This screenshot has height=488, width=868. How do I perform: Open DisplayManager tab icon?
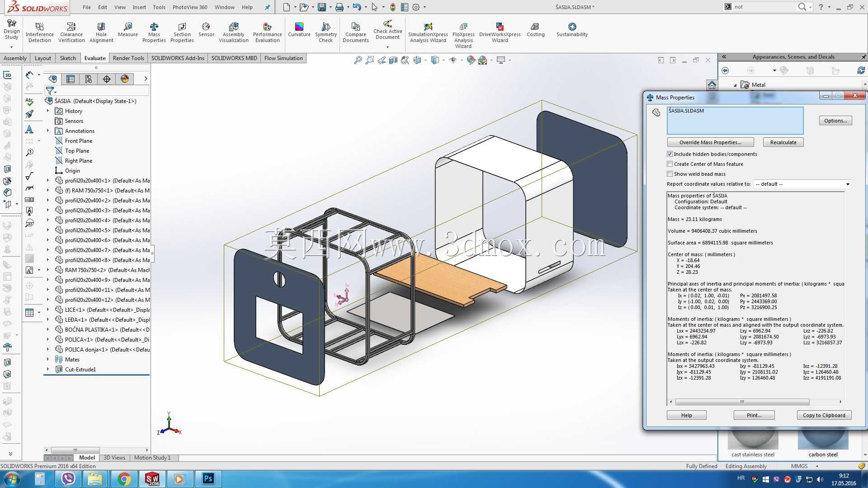(125, 79)
